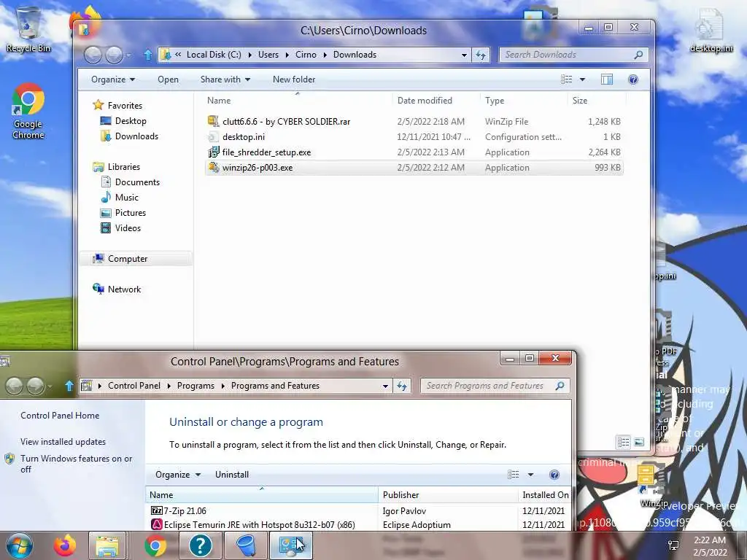Select the winzip26-p003.exe file icon
747x560 pixels.
pyautogui.click(x=214, y=168)
